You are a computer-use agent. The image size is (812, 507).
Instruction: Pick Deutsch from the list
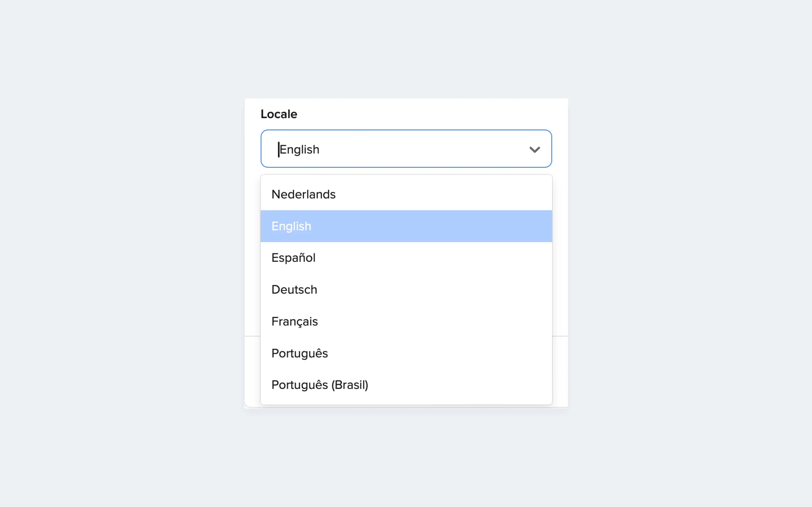click(294, 289)
